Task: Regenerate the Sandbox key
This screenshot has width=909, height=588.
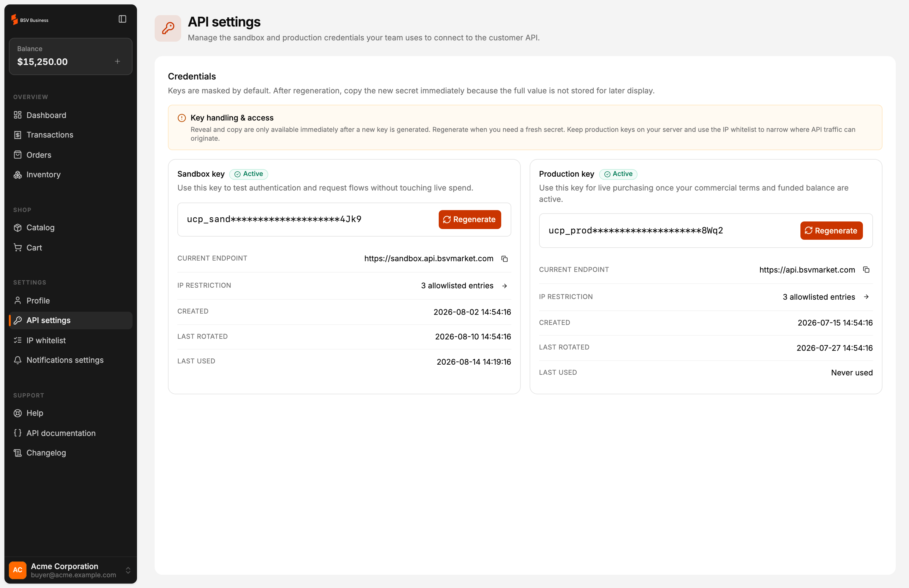Action: click(470, 220)
